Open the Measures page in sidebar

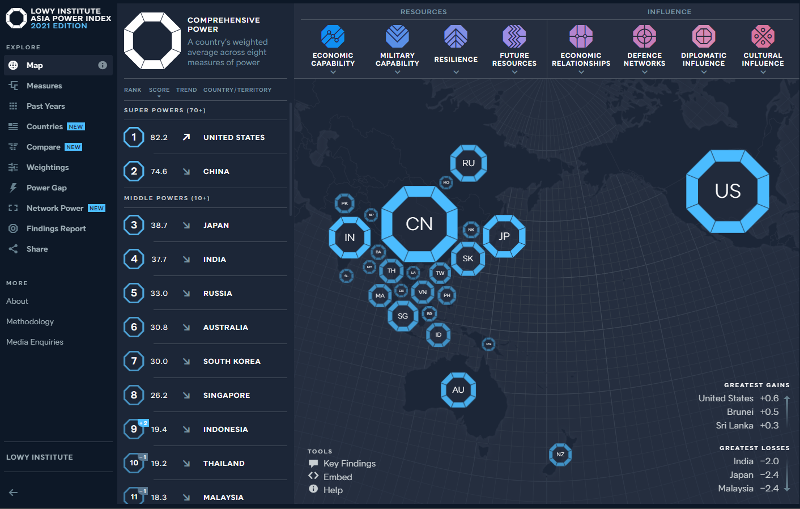point(44,86)
